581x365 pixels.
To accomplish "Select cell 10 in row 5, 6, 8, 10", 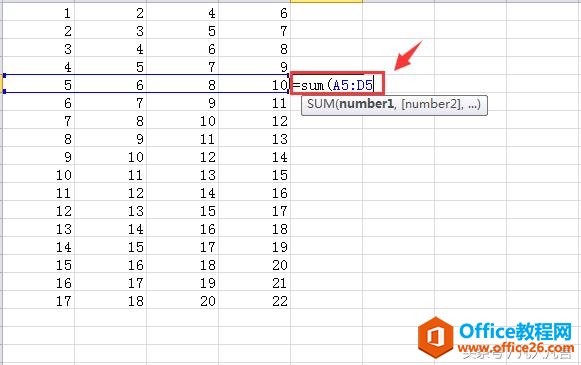I will click(x=255, y=84).
